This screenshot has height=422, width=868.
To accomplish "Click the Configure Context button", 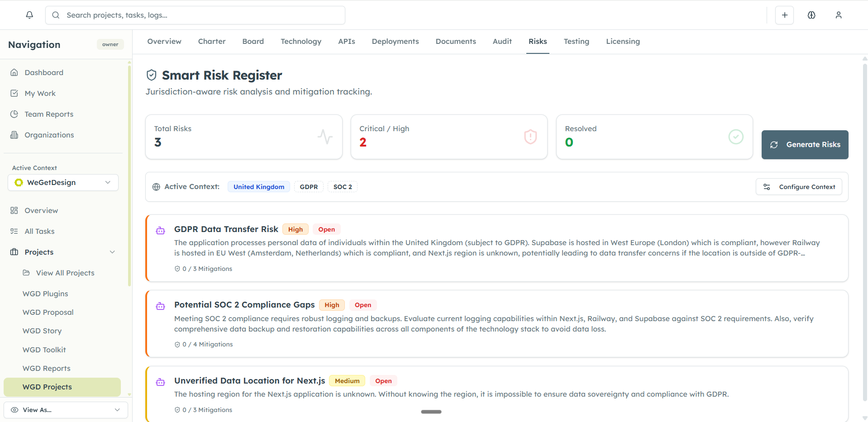I will pos(799,187).
